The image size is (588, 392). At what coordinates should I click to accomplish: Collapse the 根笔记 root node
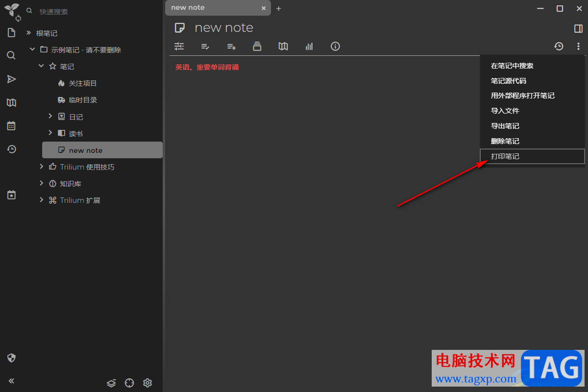pos(28,33)
